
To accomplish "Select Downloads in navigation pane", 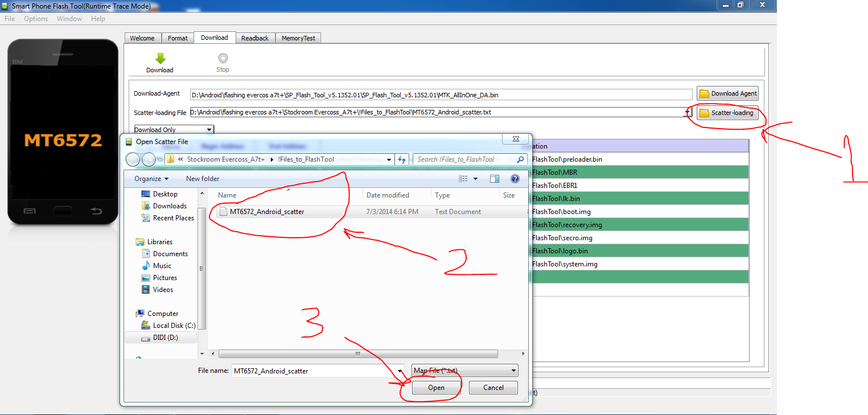I will (170, 206).
